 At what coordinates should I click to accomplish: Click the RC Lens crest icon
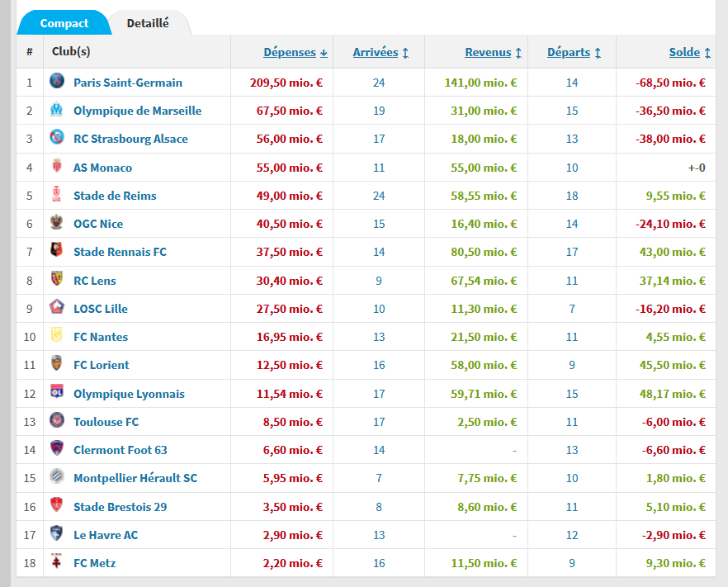[x=57, y=279]
